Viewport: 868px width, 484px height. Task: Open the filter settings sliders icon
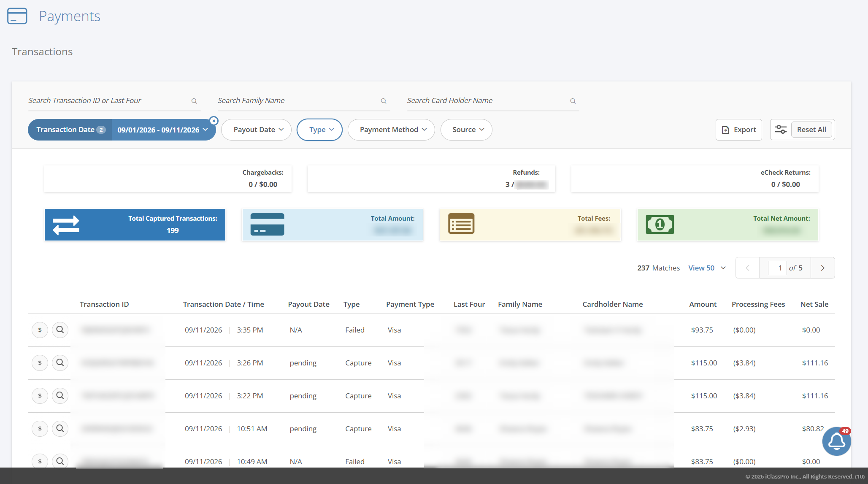(781, 130)
